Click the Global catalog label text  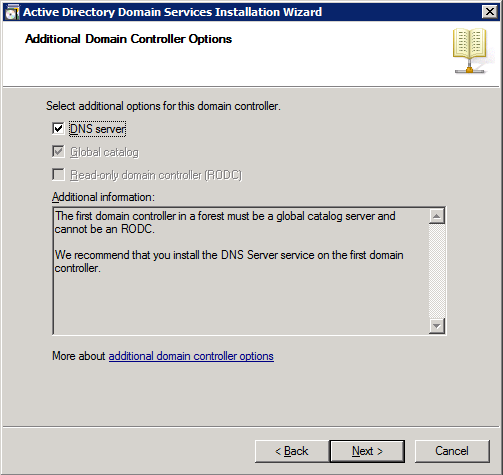click(x=104, y=152)
